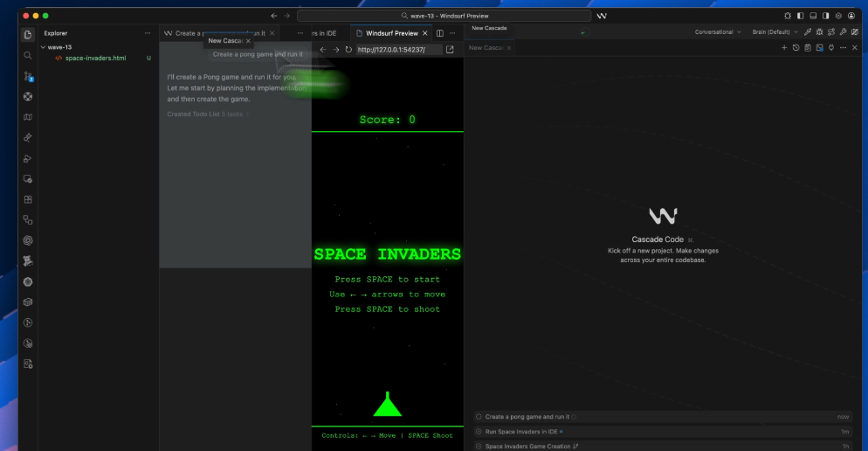
Task: Open conversation Run Space Invaders in IDE
Action: coord(662,432)
